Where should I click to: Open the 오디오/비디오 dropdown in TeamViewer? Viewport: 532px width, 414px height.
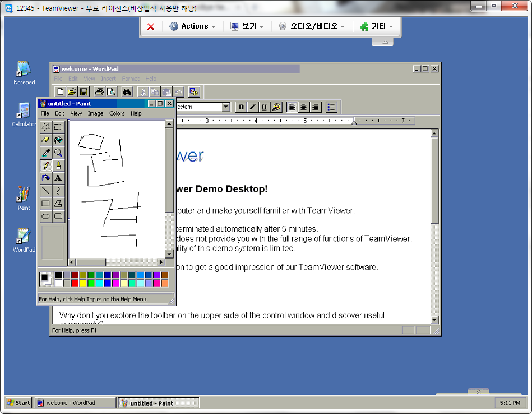click(x=312, y=26)
